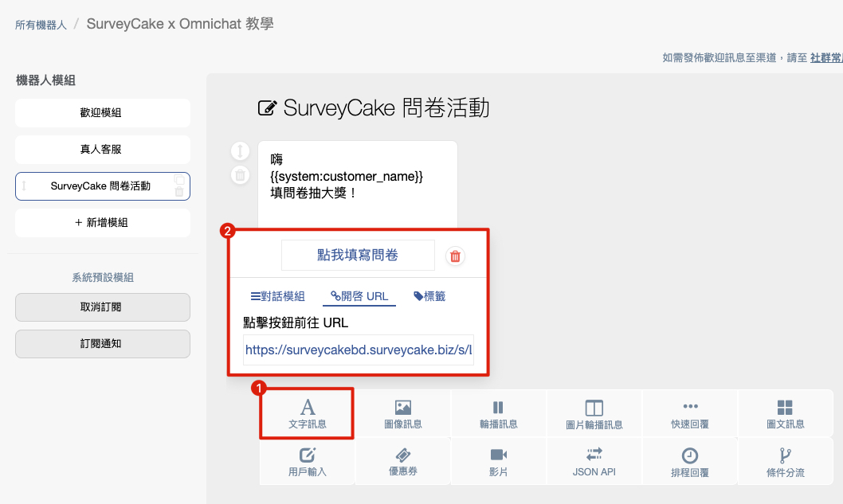This screenshot has width=843, height=504.
Task: Delete the 點我填寫問卷 button with red trash icon
Action: coord(455,256)
